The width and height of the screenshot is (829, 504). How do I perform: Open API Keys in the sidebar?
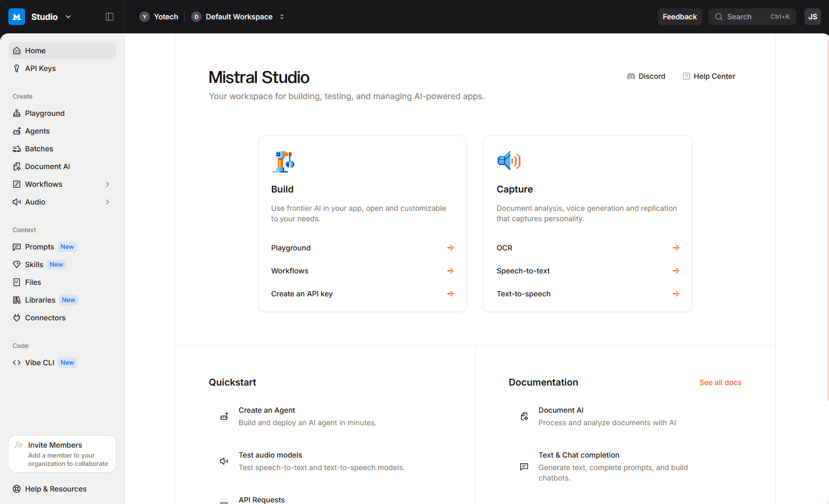tap(62, 68)
